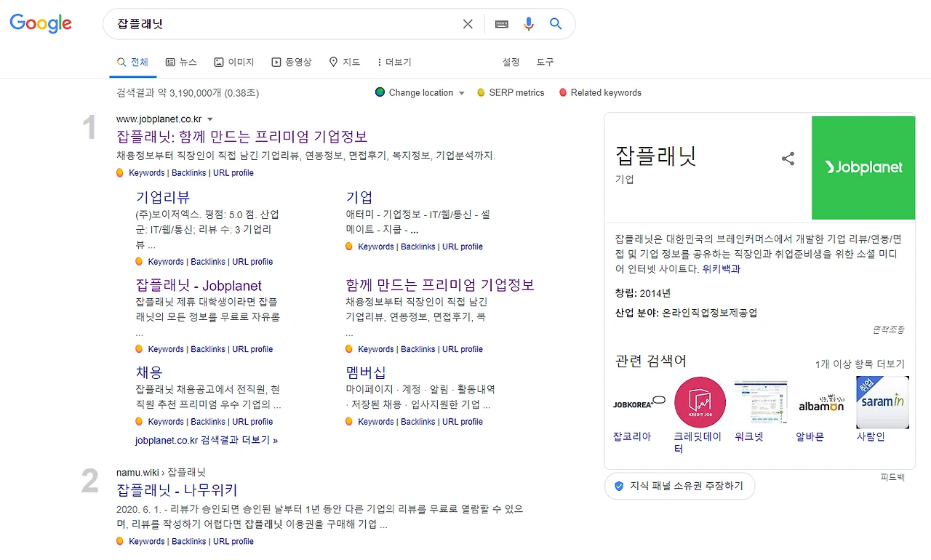Open Backlinks for the top jobplanet.co.kr result
The width and height of the screenshot is (931, 560).
click(189, 173)
